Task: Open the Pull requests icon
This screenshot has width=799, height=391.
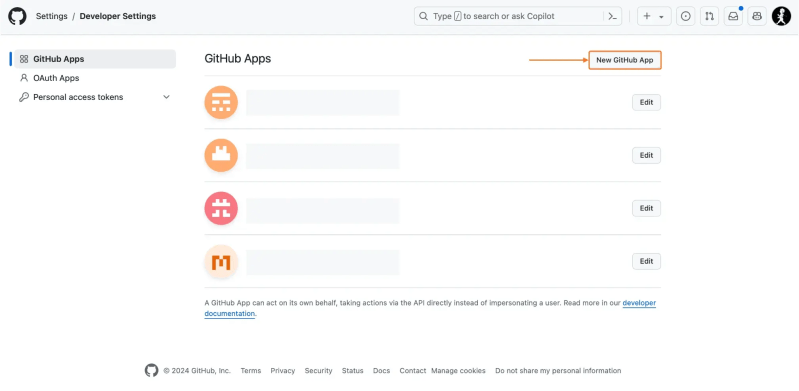Action: click(709, 16)
